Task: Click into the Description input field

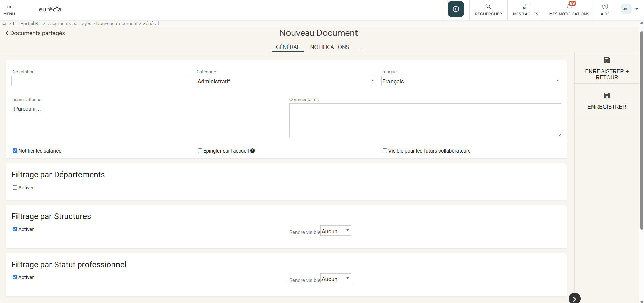Action: 101,81
